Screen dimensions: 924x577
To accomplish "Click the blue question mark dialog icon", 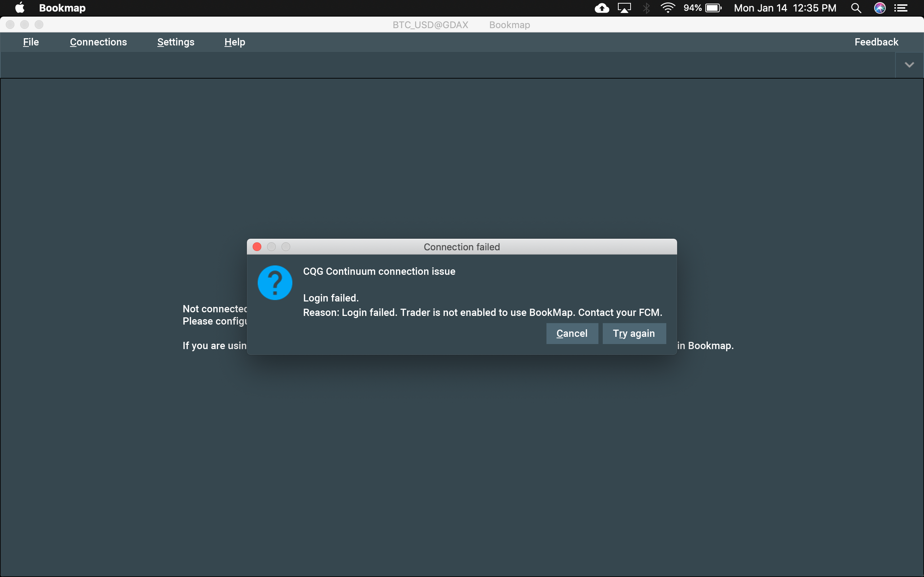I will pyautogui.click(x=275, y=283).
